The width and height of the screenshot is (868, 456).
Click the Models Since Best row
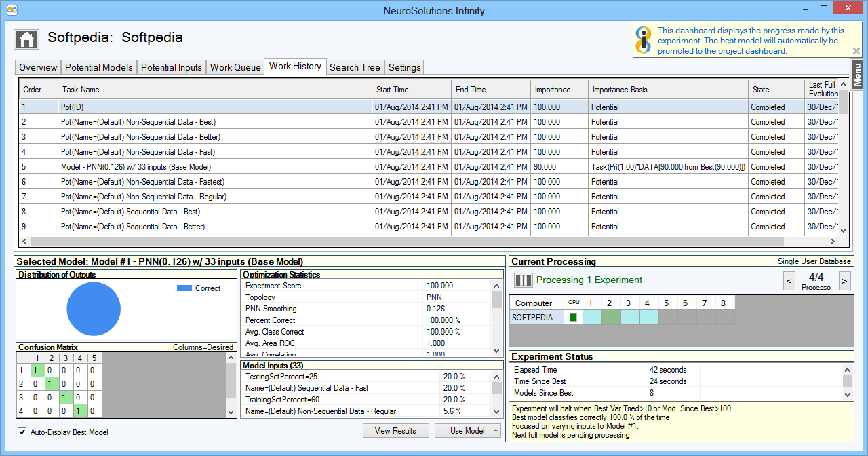click(677, 393)
